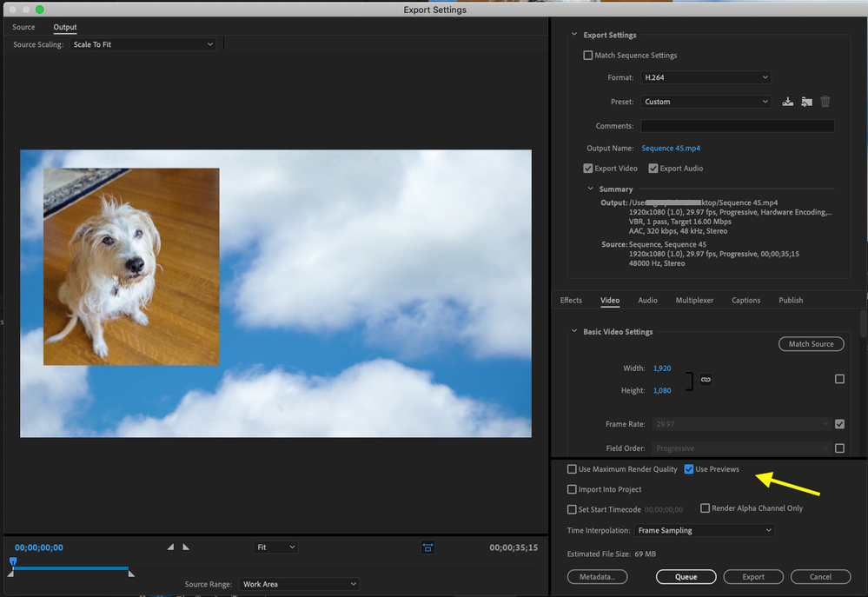Set the In point on the preview timeline
The image size is (868, 597).
(x=170, y=547)
